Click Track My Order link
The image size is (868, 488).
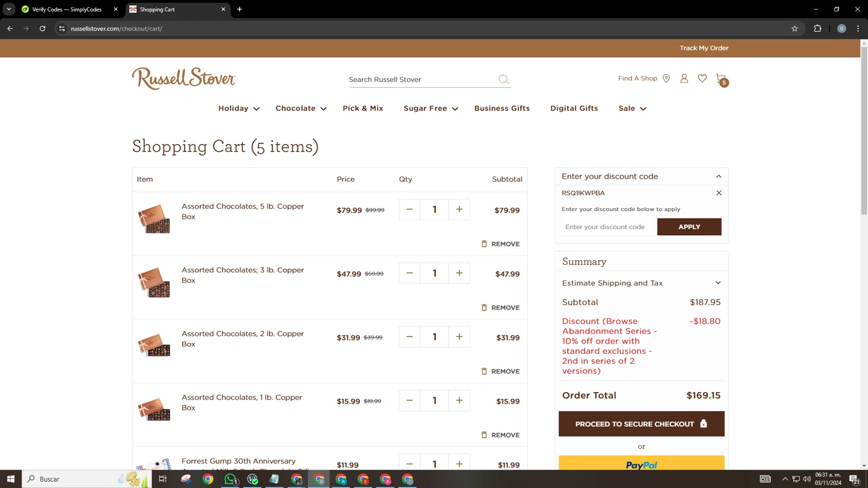pyautogui.click(x=704, y=48)
